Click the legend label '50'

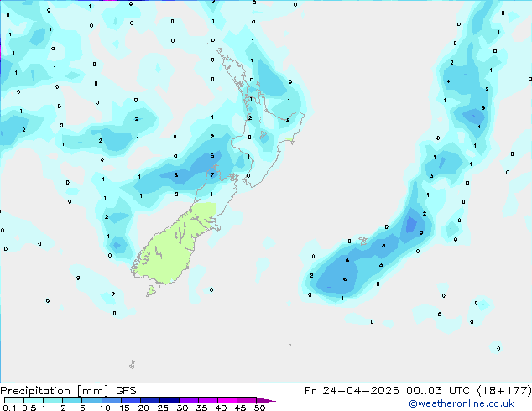click(x=259, y=408)
